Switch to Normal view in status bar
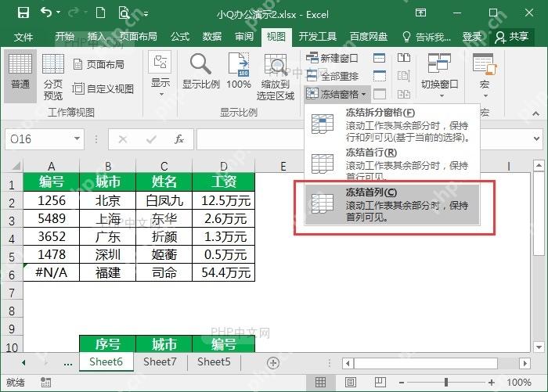 click(320, 382)
